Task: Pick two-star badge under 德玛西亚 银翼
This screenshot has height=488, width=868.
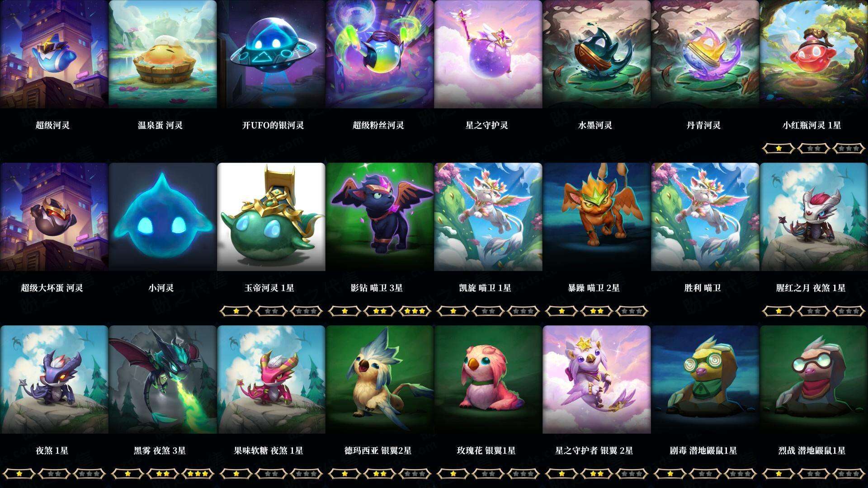Action: [x=380, y=474]
